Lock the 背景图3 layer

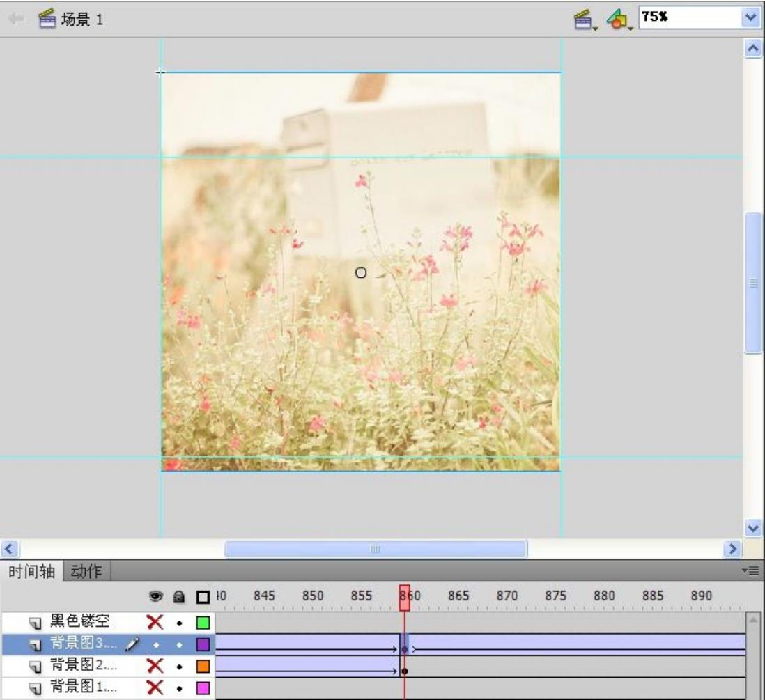coord(179,644)
